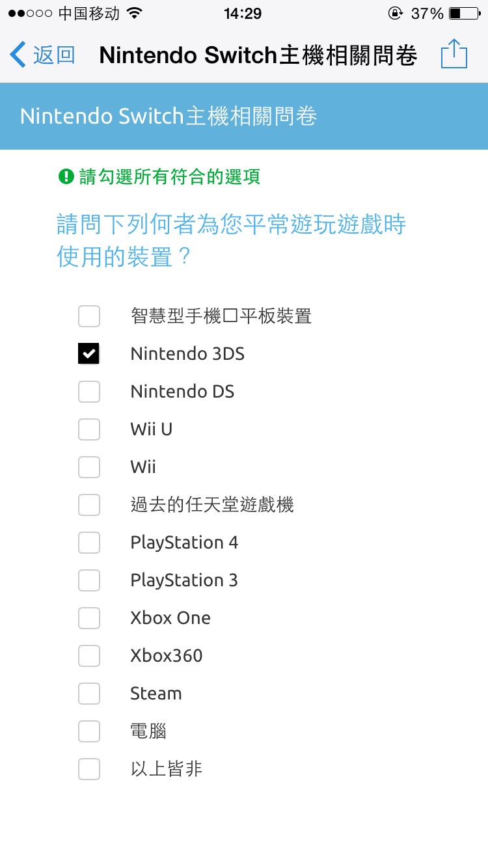Viewport: 488px width, 868px height.
Task: Check the Nintendo DS checkbox
Action: coord(89,392)
